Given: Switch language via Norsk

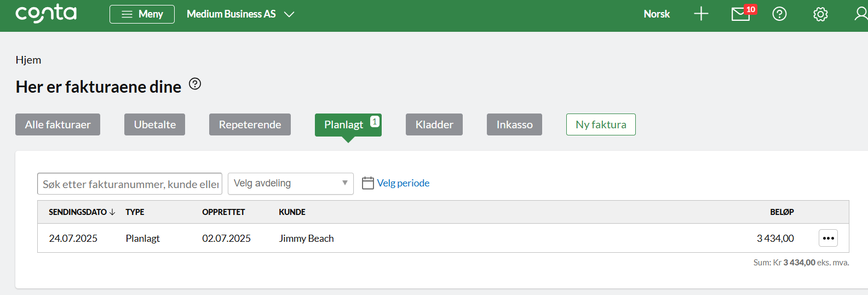Looking at the screenshot, I should 657,14.
